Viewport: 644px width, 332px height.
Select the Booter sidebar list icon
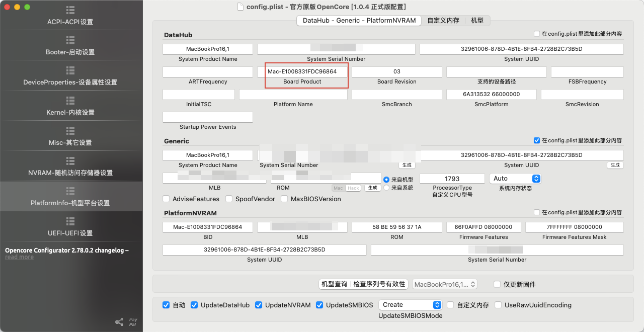point(70,40)
